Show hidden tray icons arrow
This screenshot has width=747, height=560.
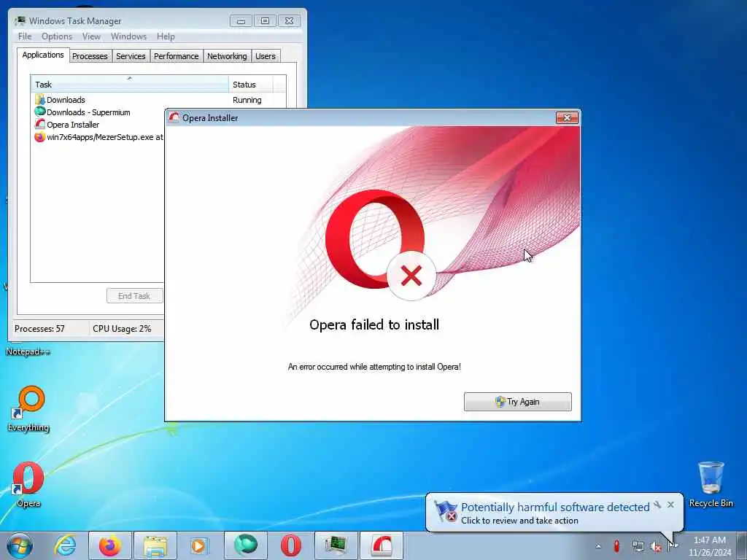[x=598, y=546]
